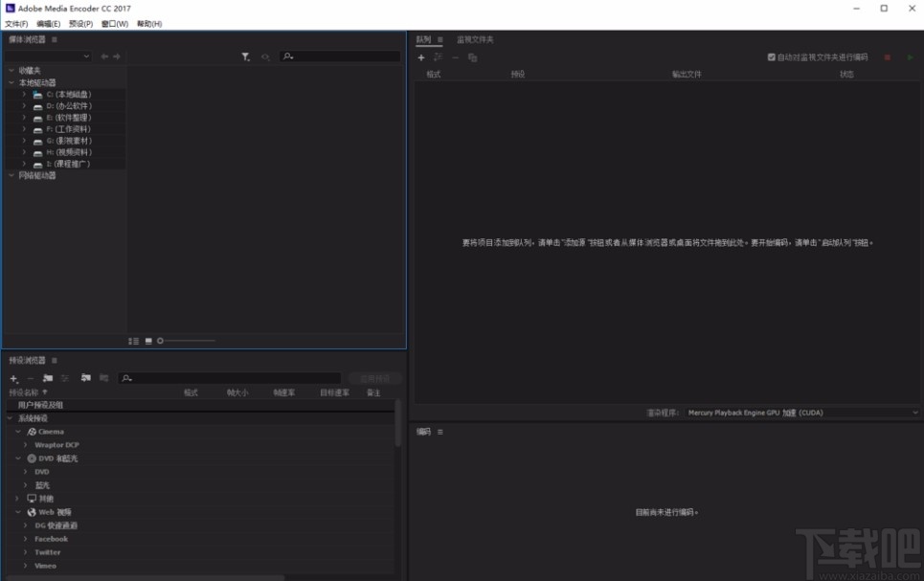
Task: Switch Media Browser to thumbnail view
Action: coord(148,341)
